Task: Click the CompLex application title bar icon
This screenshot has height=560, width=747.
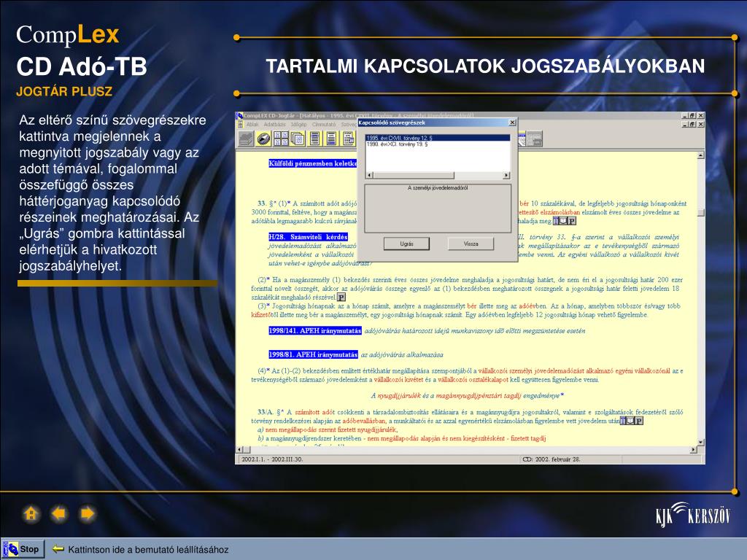Action: (x=240, y=116)
